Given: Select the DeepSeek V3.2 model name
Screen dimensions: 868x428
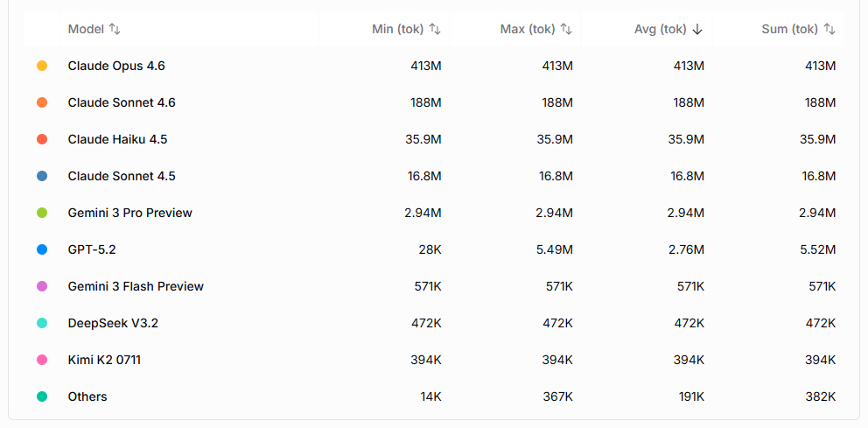Looking at the screenshot, I should pyautogui.click(x=113, y=323).
